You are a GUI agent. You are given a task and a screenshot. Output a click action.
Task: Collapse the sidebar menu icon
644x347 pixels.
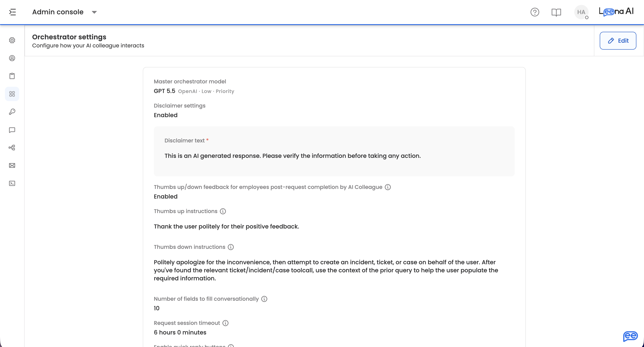pos(13,12)
